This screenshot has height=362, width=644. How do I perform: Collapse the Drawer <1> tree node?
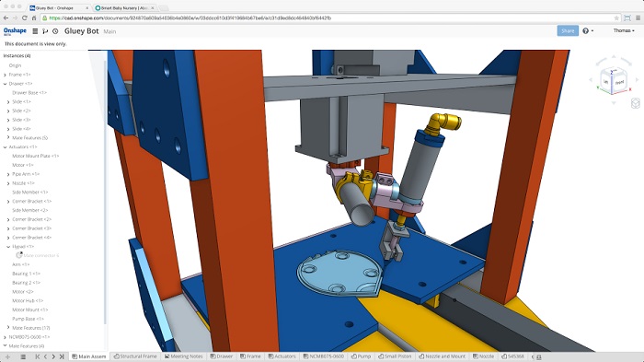[5, 84]
